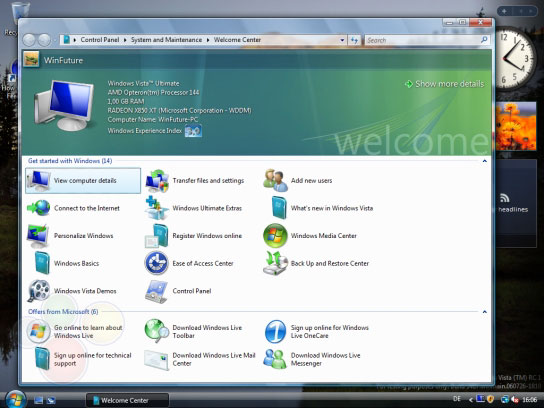Open the Windows Basics book icon
This screenshot has width=544, height=408.
42,263
